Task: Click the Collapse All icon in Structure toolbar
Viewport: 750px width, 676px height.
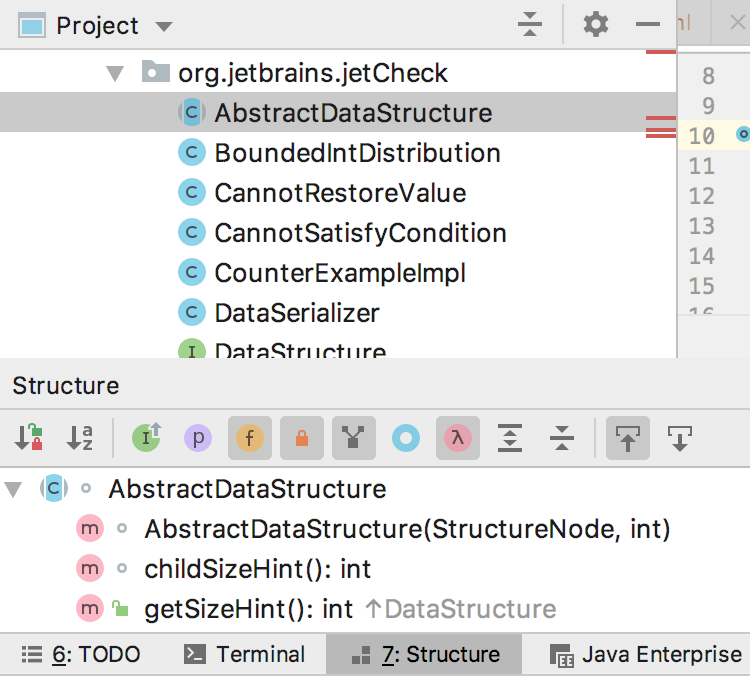Action: coord(562,438)
